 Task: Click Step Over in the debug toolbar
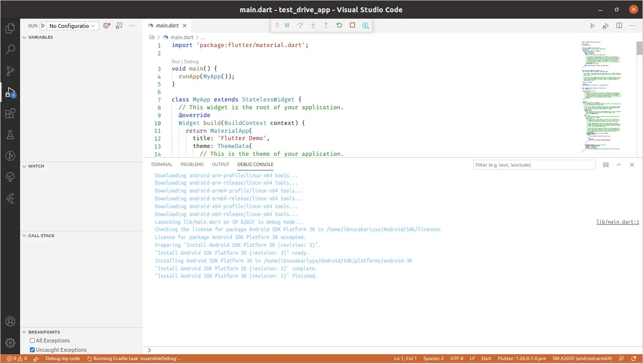click(x=300, y=25)
